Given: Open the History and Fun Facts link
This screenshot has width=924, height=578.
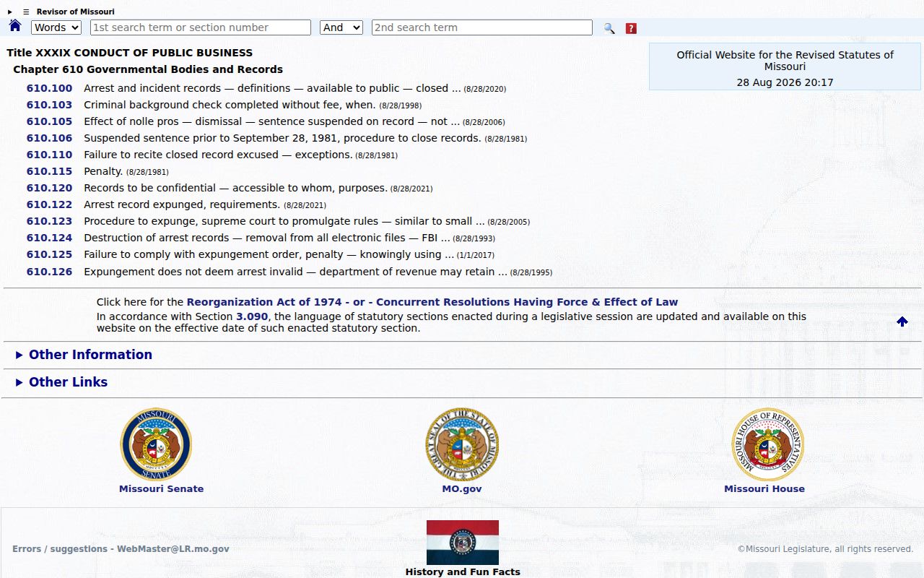Looking at the screenshot, I should click(x=463, y=571).
